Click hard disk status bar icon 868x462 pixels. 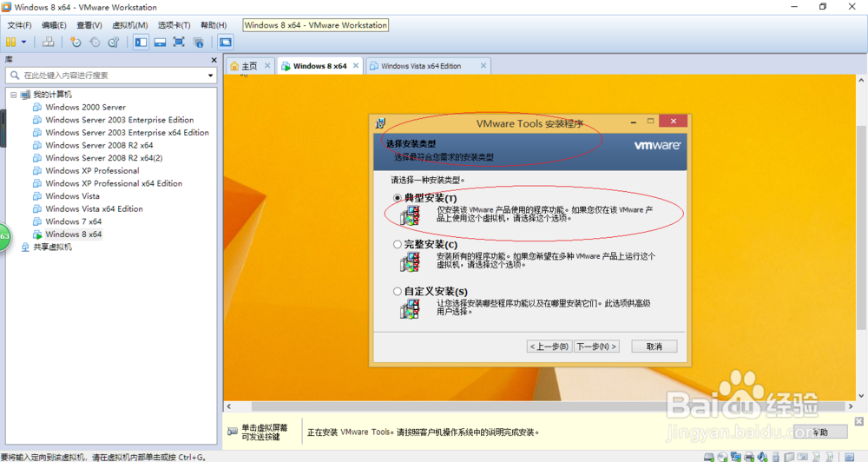tap(708, 457)
